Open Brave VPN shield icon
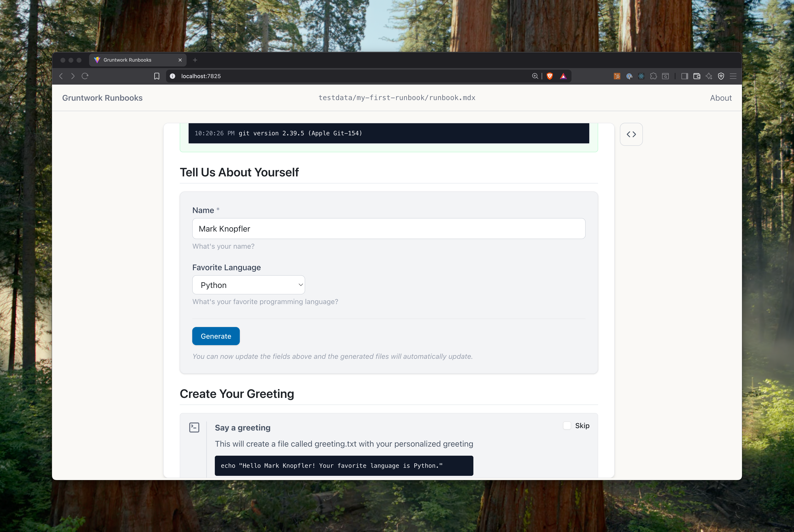794x532 pixels. 721,76
